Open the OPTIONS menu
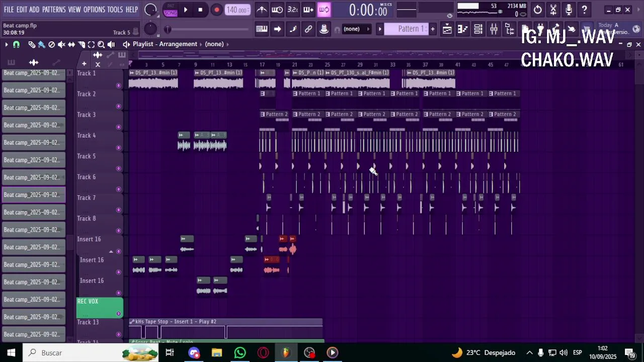Image resolution: width=644 pixels, height=362 pixels. pos(94,10)
